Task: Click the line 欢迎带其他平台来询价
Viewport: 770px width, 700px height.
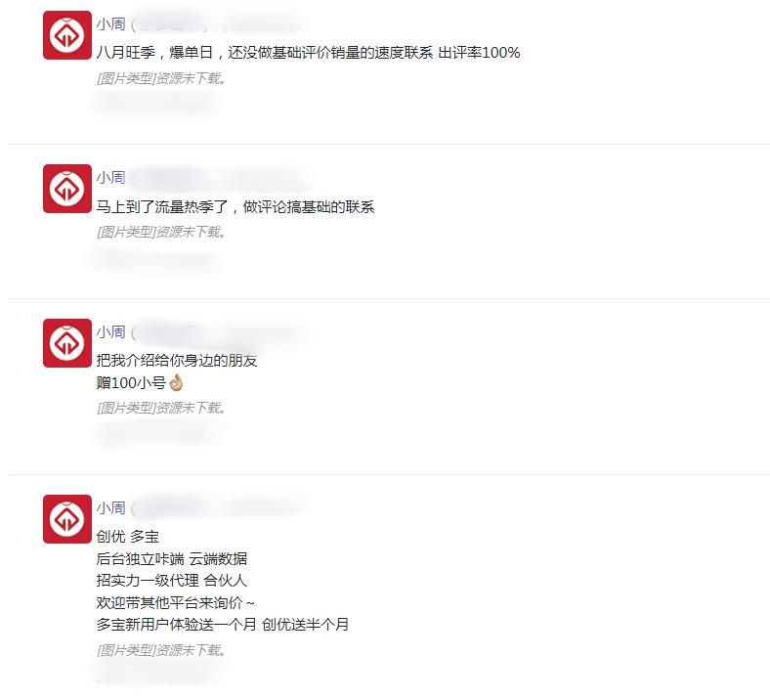Action: (175, 603)
